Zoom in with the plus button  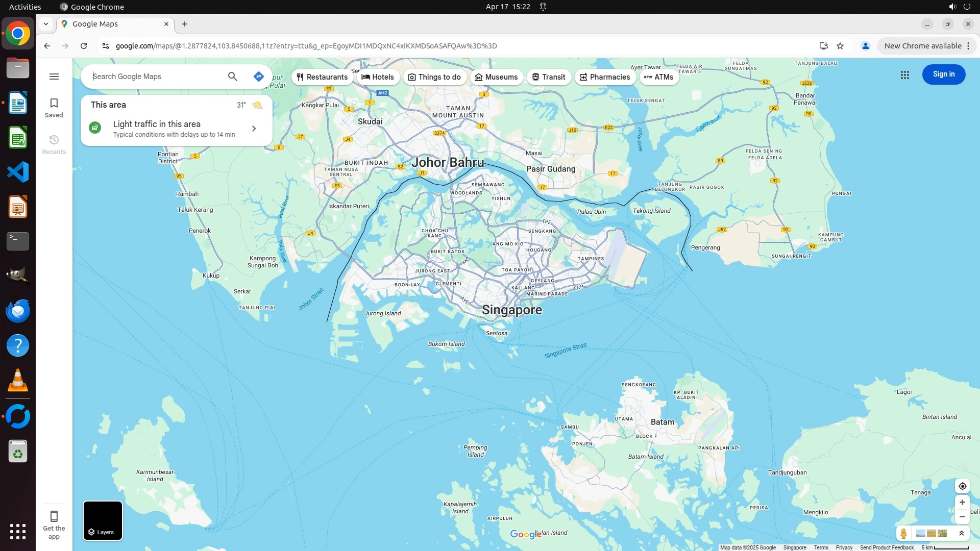(962, 503)
